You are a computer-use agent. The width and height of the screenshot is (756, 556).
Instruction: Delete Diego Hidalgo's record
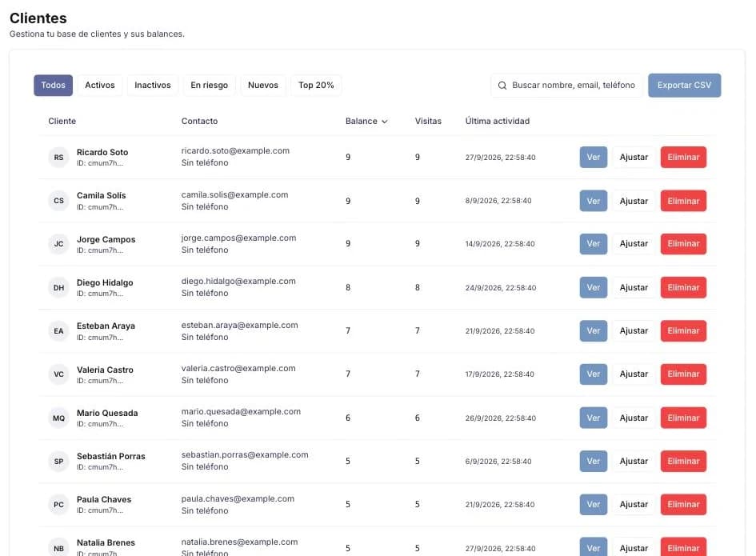[x=683, y=287]
